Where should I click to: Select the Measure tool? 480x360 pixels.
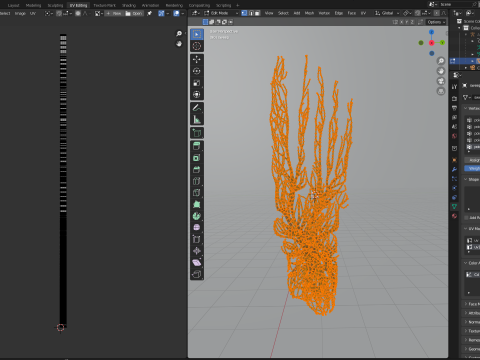(x=197, y=119)
